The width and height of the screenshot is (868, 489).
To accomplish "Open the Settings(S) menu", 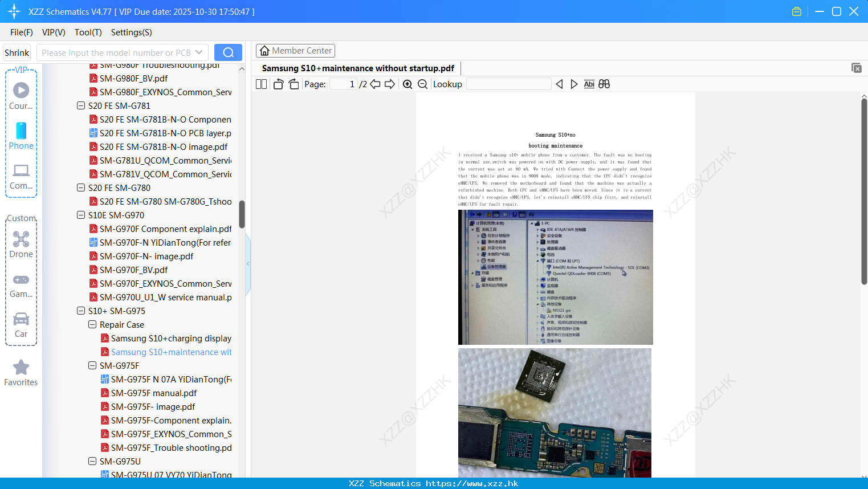I will (x=132, y=32).
